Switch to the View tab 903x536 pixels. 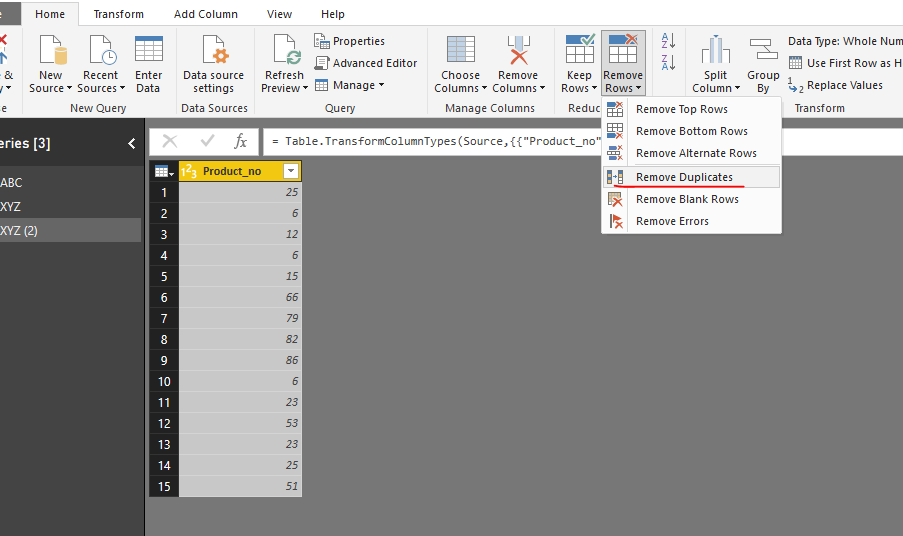point(279,14)
